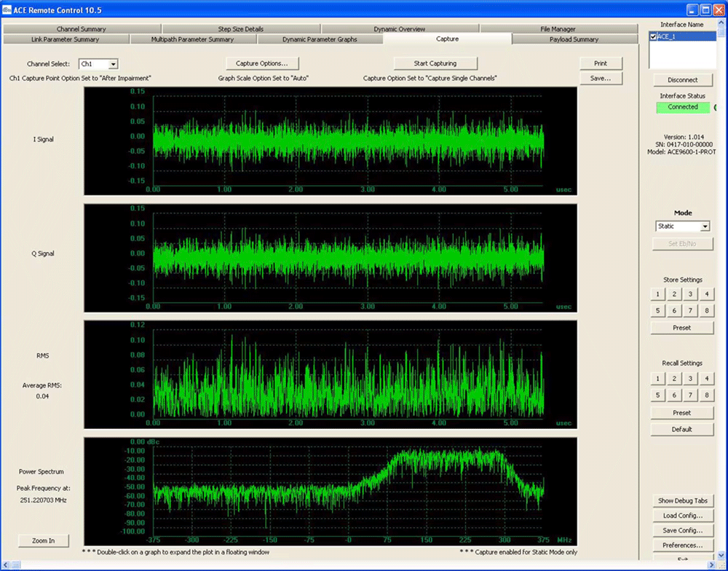
Task: Click the Start Capturing button
Action: (x=435, y=63)
